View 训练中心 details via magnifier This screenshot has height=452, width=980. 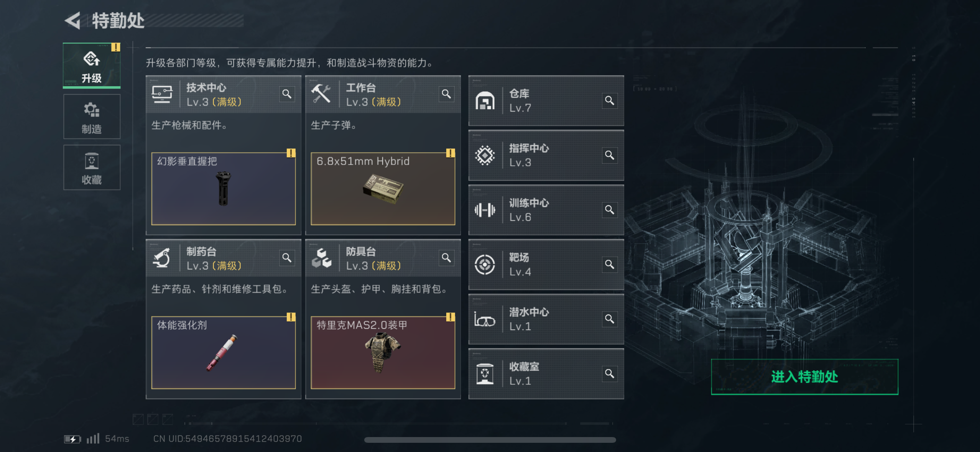(610, 210)
